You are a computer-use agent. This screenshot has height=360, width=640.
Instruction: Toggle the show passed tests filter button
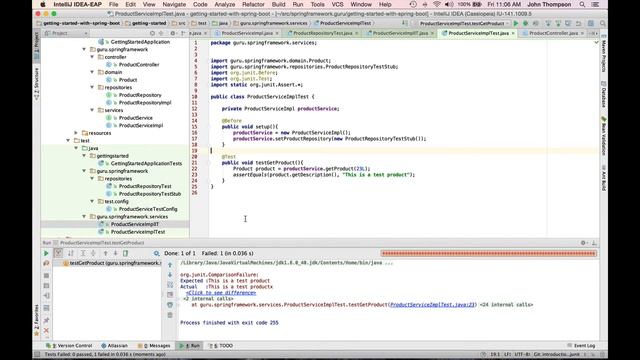coord(58,253)
